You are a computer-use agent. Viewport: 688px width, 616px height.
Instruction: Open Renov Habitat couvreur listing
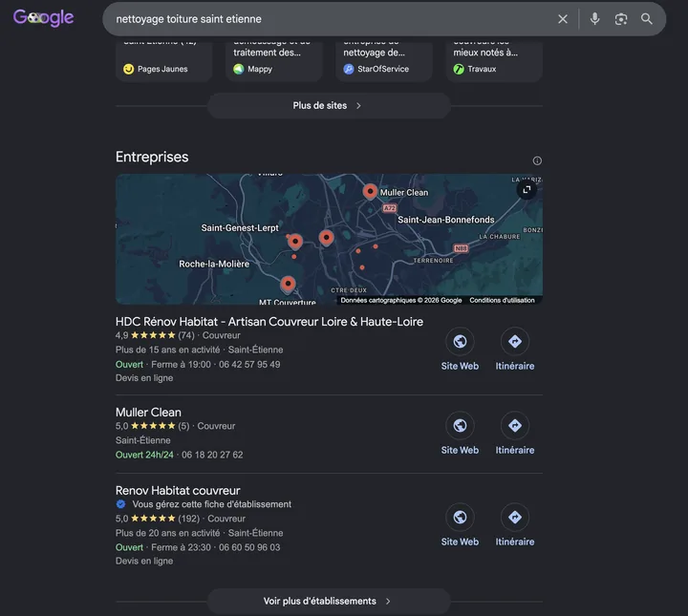(178, 490)
